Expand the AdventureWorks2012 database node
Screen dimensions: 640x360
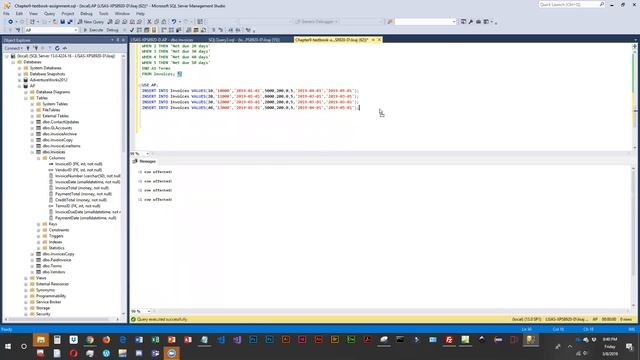click(19, 80)
